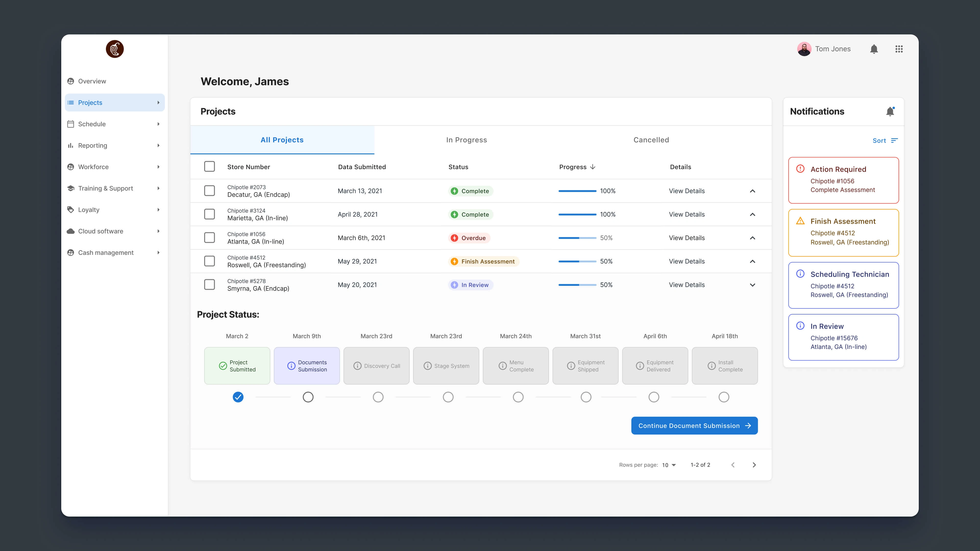Viewport: 980px width, 551px height.
Task: Check the Chipotle #2073 row checkbox
Action: click(210, 191)
